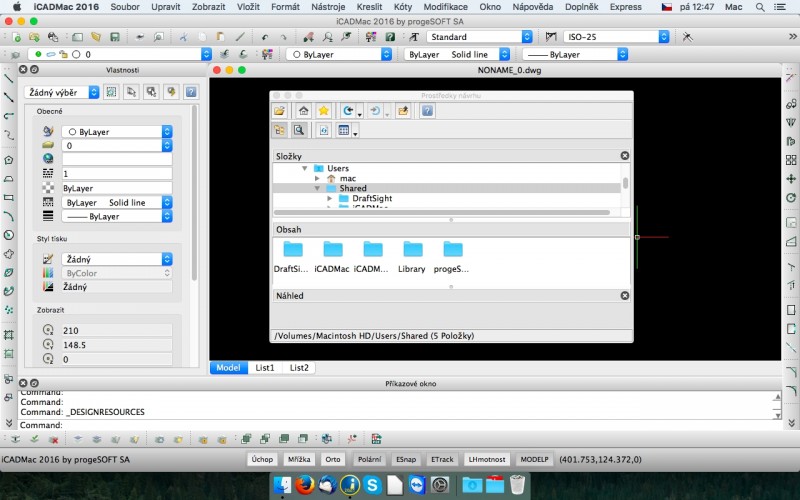The width and height of the screenshot is (800, 500).
Task: Click the MODELP button in status bar
Action: pos(534,459)
